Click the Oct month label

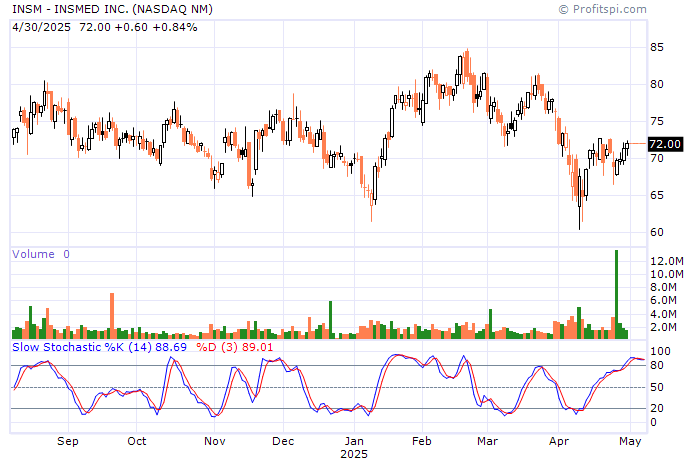click(137, 441)
